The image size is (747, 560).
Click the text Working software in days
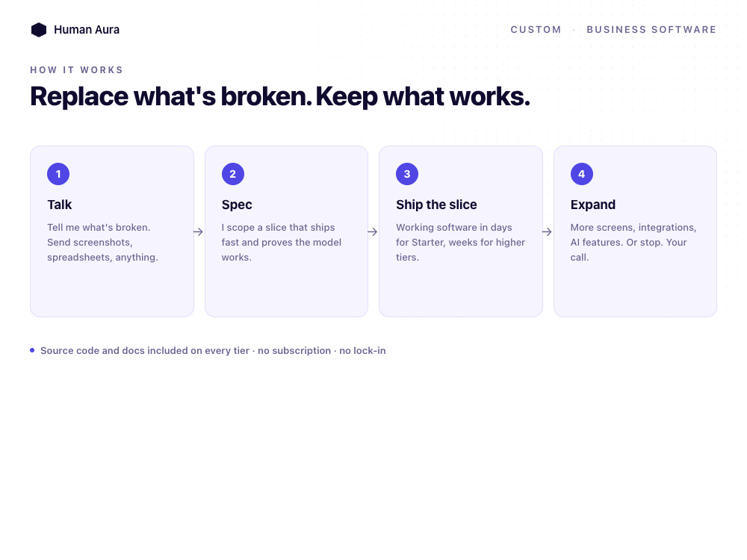454,228
